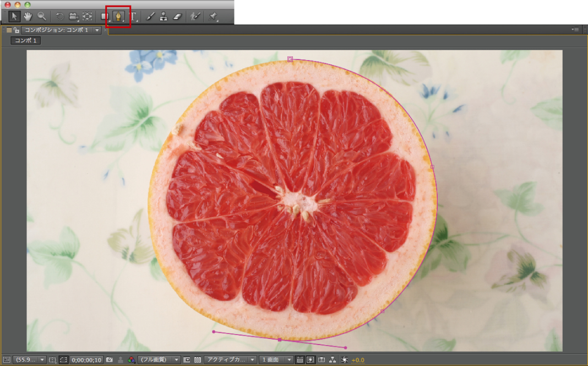Screen dimensions: 588x366
Task: Click the snapshot camera icon
Action: pos(110,360)
